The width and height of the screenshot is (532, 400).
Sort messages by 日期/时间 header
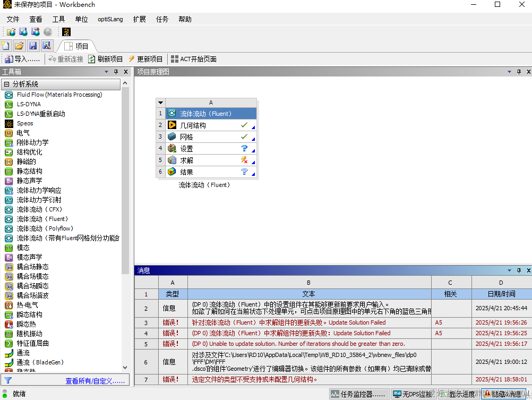pyautogui.click(x=501, y=294)
